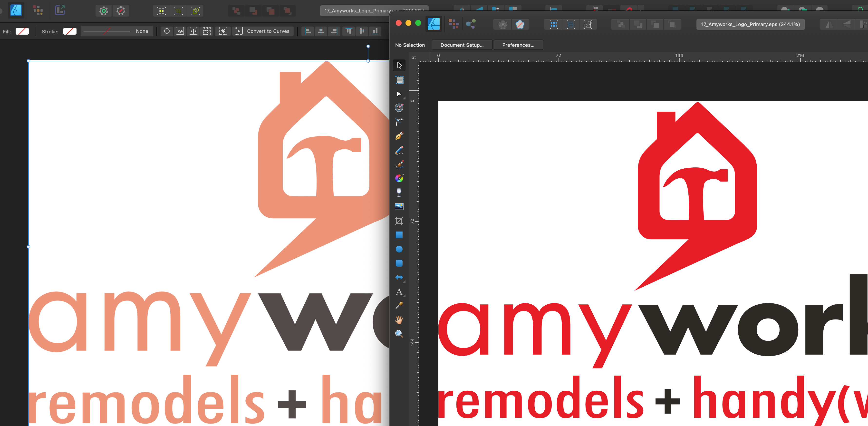Select the Fill (gradient) tool
This screenshot has width=868, height=426.
[399, 178]
